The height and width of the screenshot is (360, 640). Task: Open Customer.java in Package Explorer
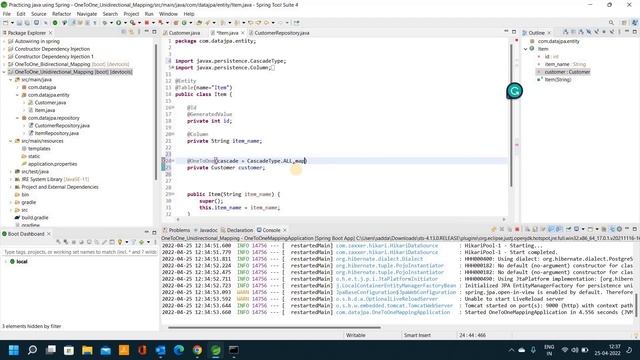(x=50, y=102)
